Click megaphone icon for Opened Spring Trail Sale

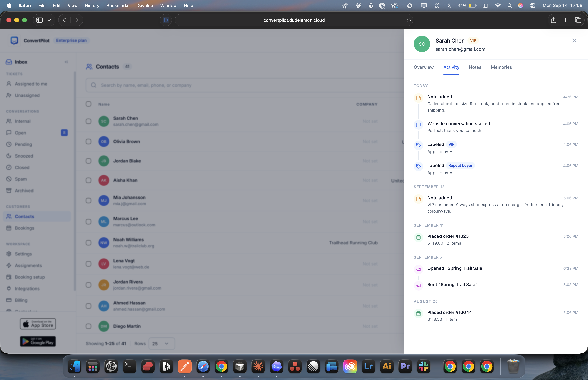418,269
